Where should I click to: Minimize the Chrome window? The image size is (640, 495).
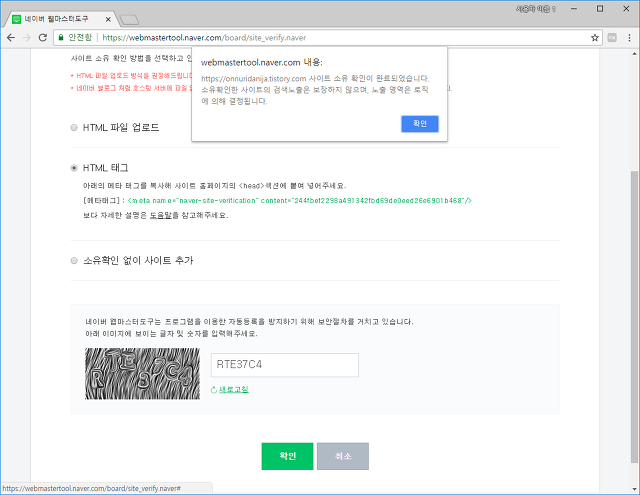point(574,9)
